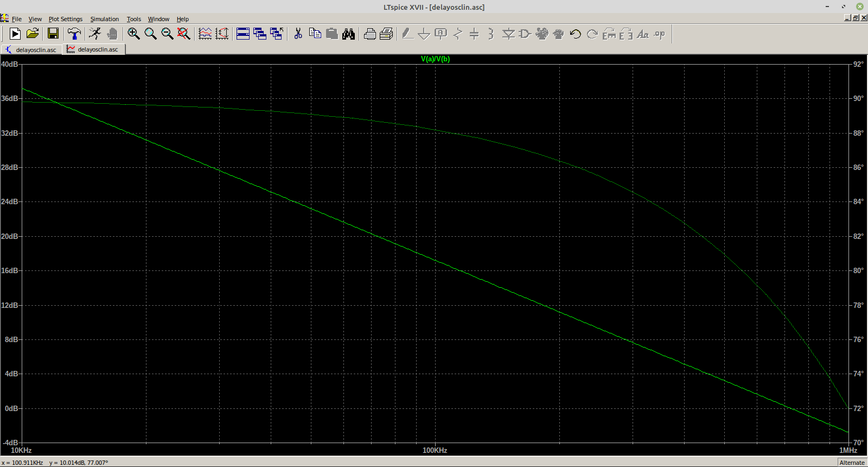Open the Simulation menu

(105, 19)
